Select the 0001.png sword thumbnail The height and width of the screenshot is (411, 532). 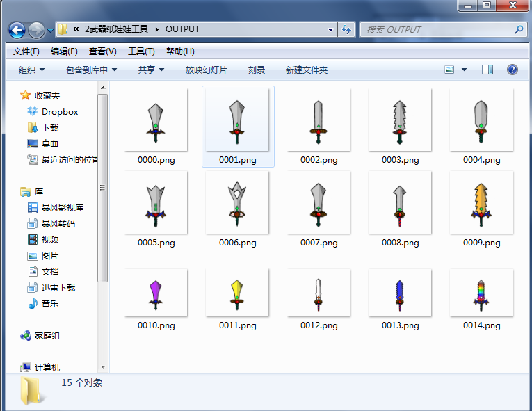[237, 120]
